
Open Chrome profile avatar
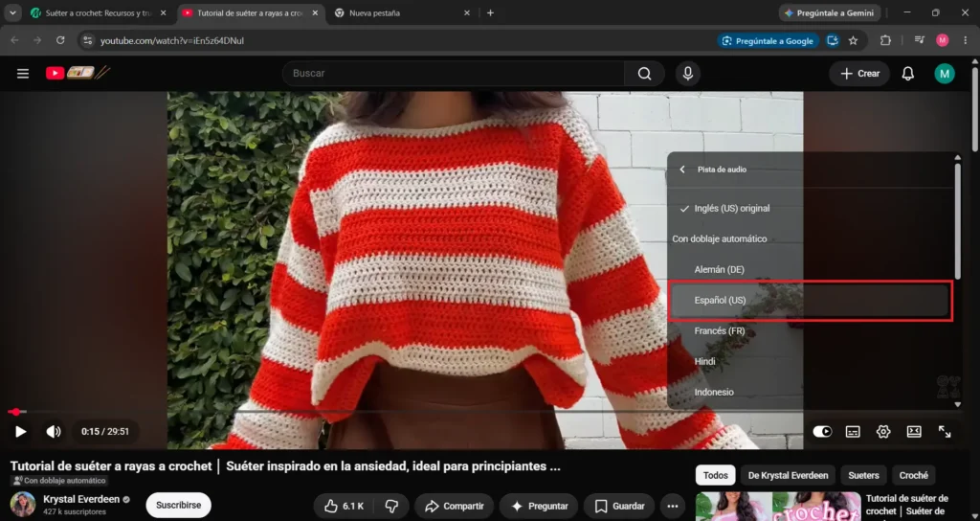click(943, 40)
